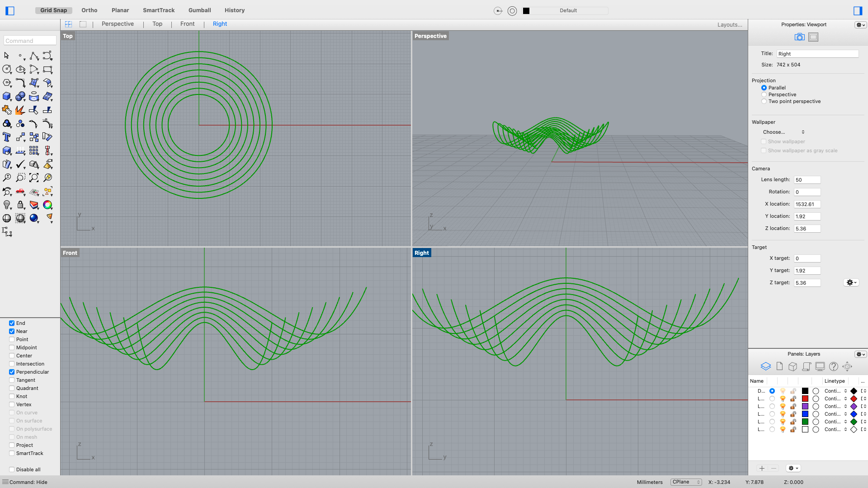Screen dimensions: 868x488
Task: Click the green layer color swatch
Action: pos(805,422)
